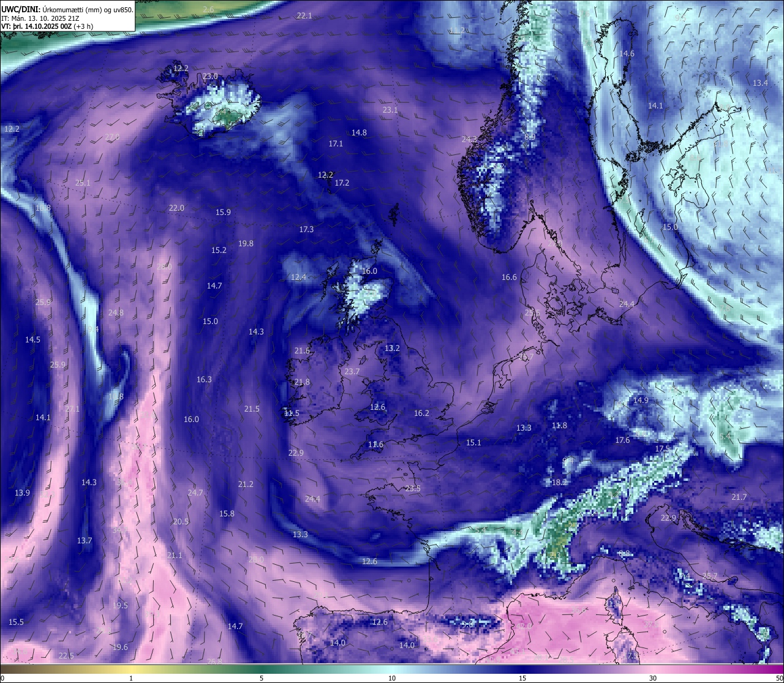The width and height of the screenshot is (784, 683).
Task: Click the 17.1 value on the map
Action: point(336,143)
